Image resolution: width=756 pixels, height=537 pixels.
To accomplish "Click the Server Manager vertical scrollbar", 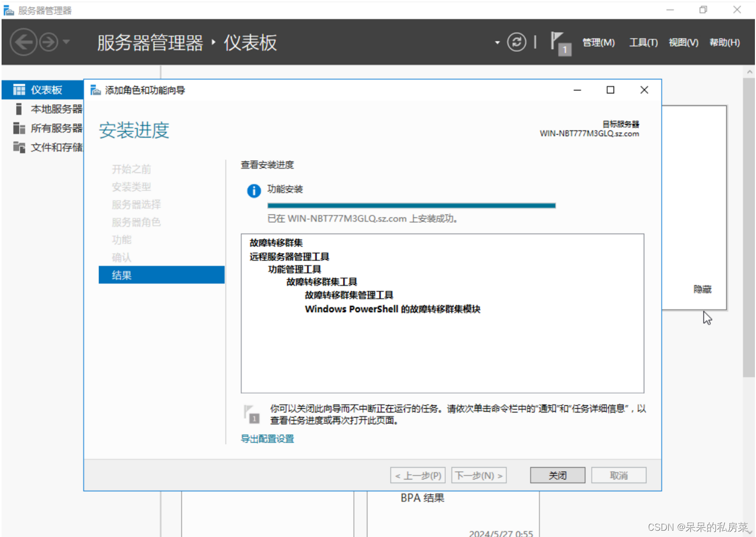I will tap(749, 227).
